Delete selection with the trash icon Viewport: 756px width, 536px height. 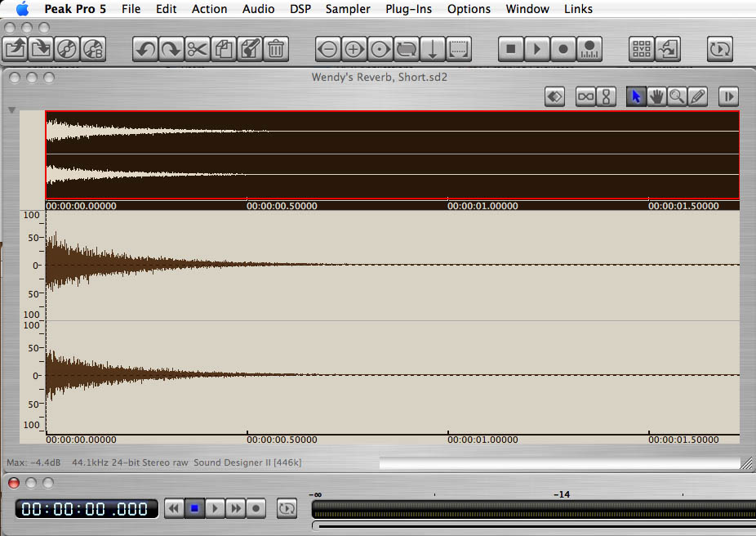[276, 49]
